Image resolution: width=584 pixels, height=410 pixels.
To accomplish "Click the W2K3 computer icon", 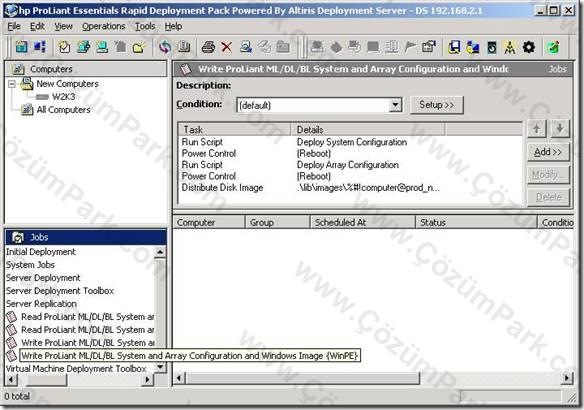I will tap(42, 97).
